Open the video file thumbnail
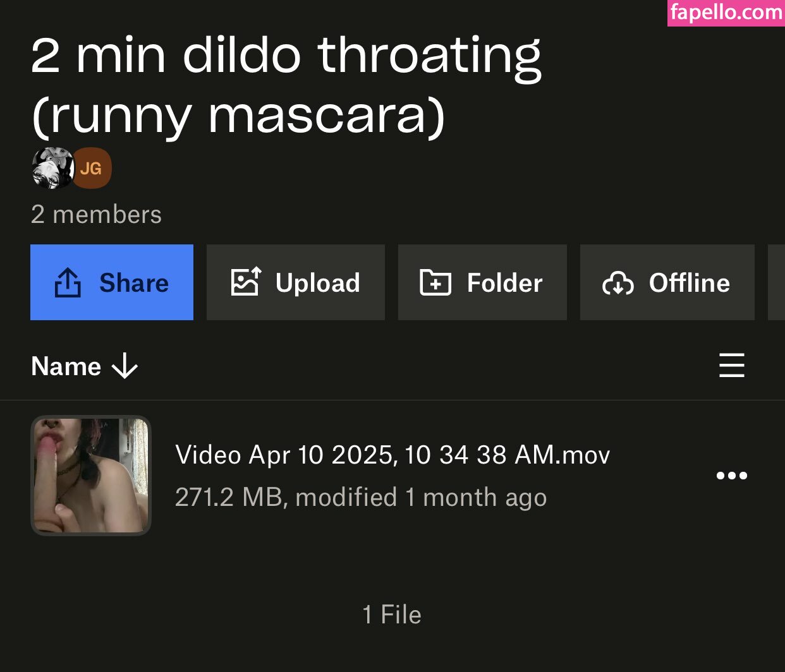This screenshot has height=672, width=785. (x=91, y=476)
